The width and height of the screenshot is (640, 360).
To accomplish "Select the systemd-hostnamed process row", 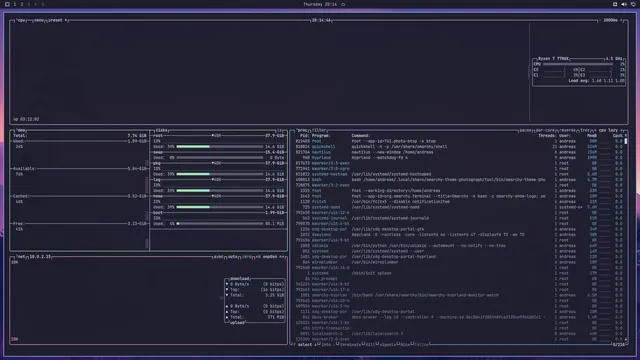I will [x=459, y=174].
